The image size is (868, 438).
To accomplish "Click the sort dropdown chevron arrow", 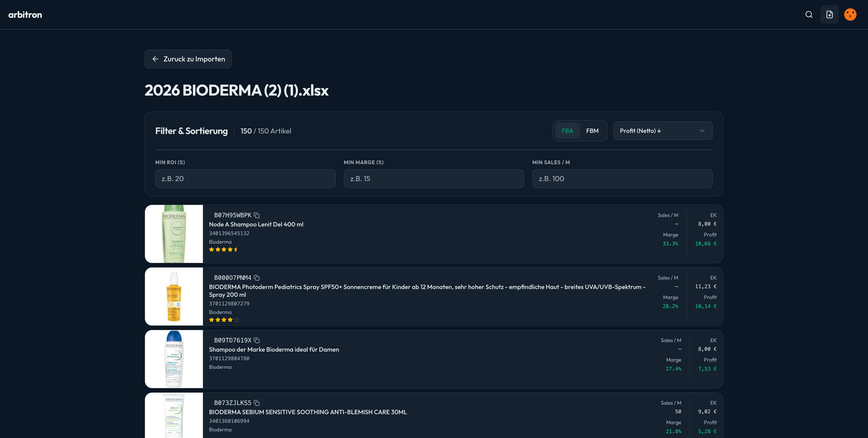I will [x=702, y=131].
